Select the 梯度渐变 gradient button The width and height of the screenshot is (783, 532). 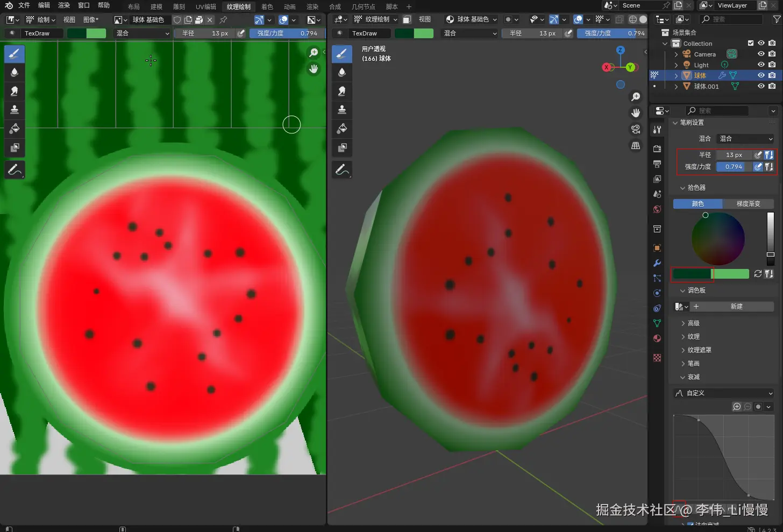749,204
